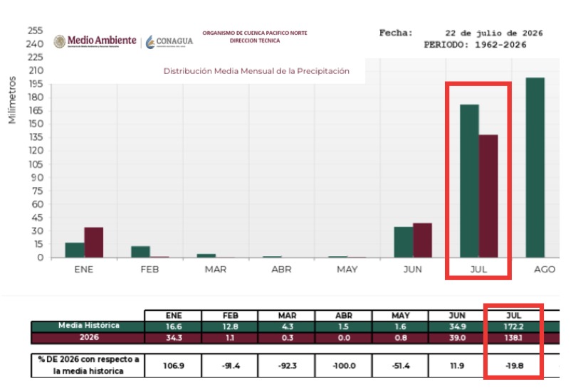Click the 'JUN' column header in the table
The image size is (588, 389).
tap(457, 316)
